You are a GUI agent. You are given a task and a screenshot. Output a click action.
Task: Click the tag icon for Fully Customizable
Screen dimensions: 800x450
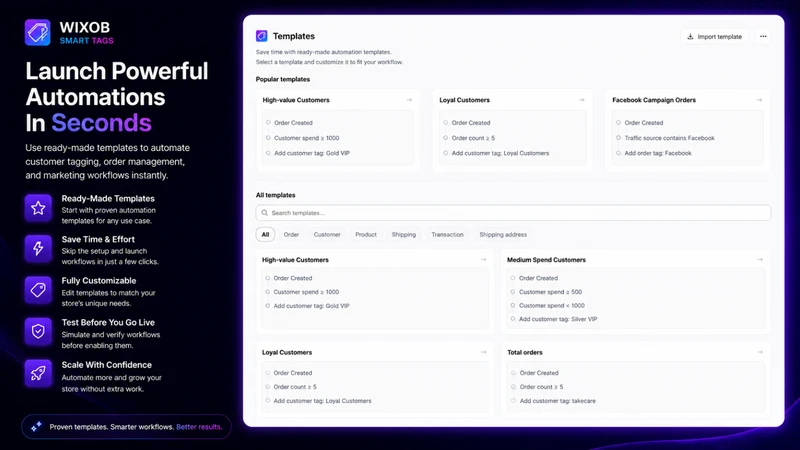38,290
